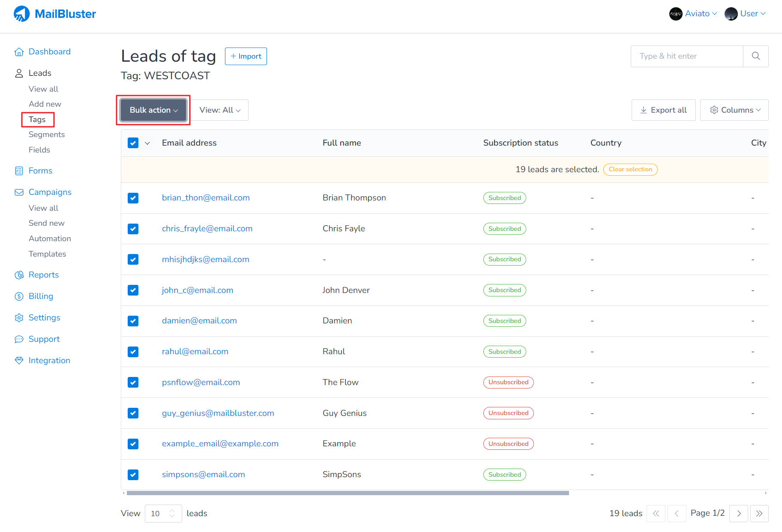Click the Clear selection button
This screenshot has width=782, height=532.
(x=630, y=170)
